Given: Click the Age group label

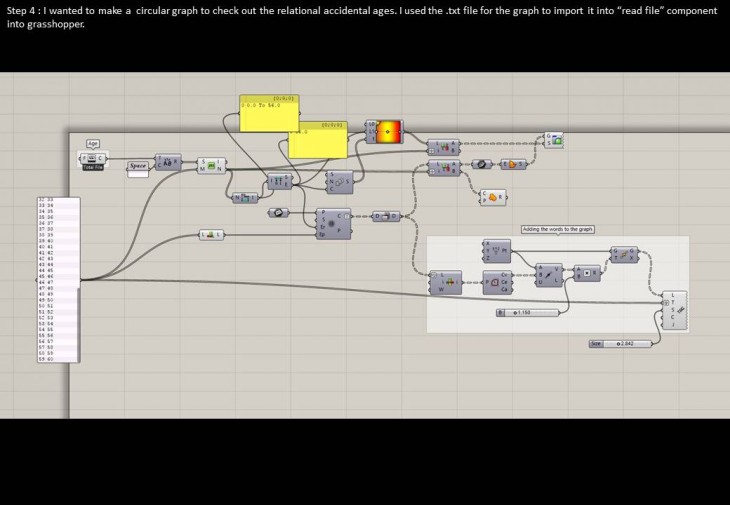Looking at the screenshot, I should point(93,143).
